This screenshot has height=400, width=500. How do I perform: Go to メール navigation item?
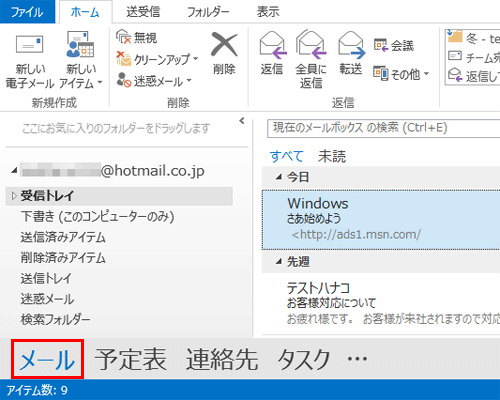click(x=47, y=359)
